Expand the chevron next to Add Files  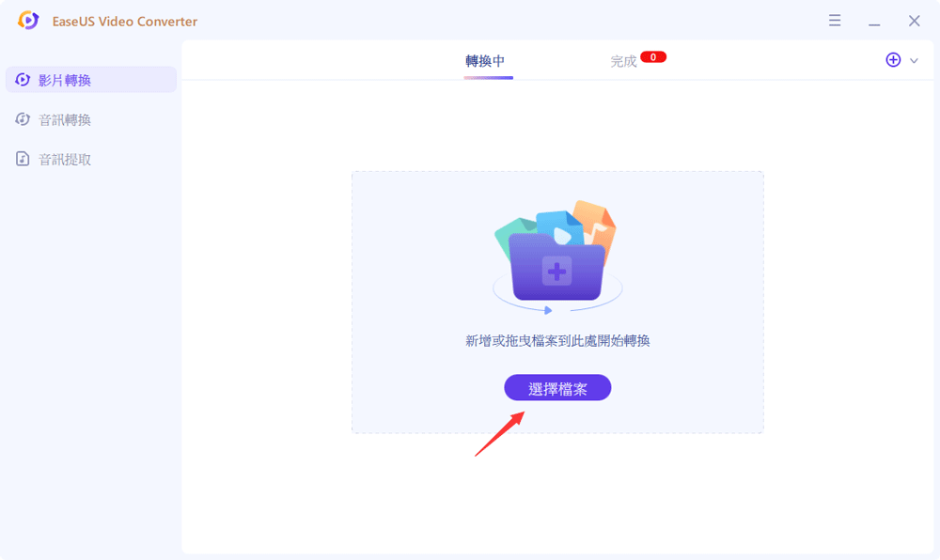coord(913,59)
